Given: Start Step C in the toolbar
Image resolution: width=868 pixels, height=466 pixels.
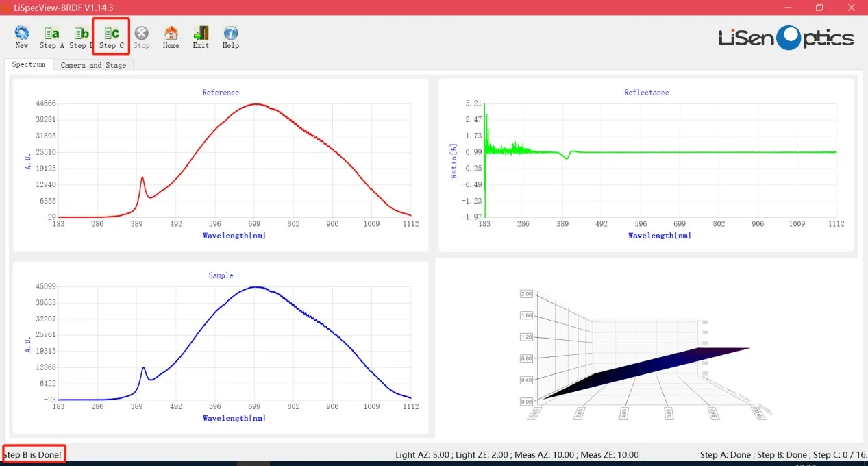Looking at the screenshot, I should (x=111, y=37).
